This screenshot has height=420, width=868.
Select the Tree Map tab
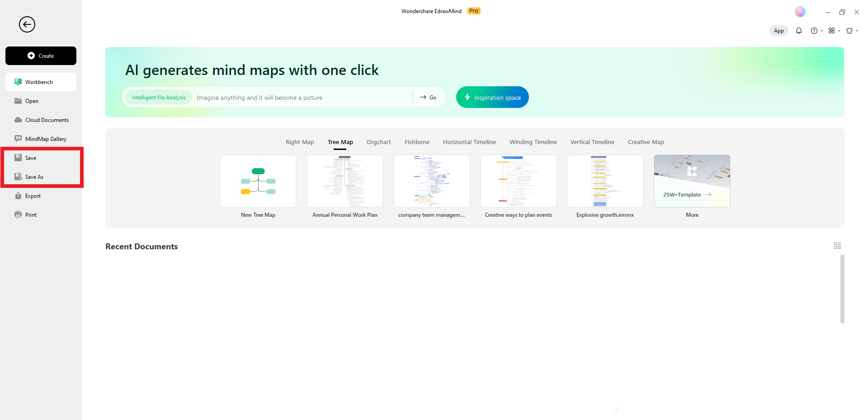click(x=340, y=142)
